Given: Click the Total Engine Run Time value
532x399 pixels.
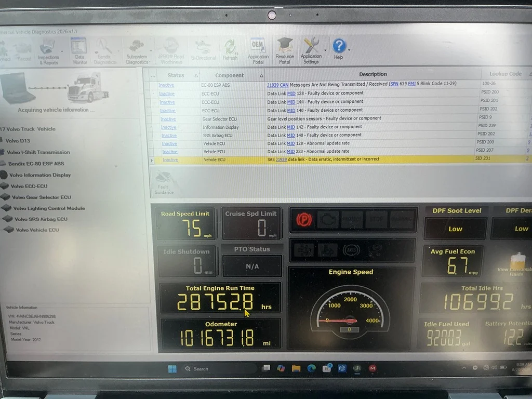Looking at the screenshot, I should click(215, 302).
